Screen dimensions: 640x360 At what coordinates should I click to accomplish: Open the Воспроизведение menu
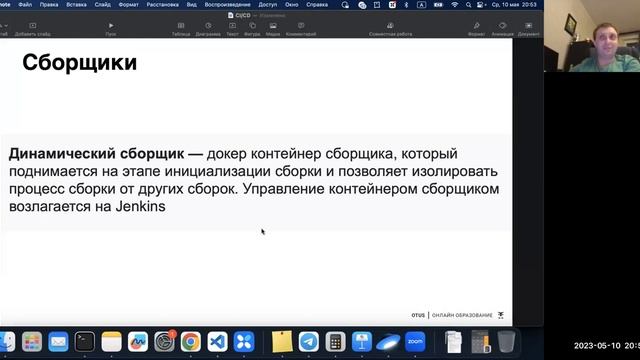227,5
